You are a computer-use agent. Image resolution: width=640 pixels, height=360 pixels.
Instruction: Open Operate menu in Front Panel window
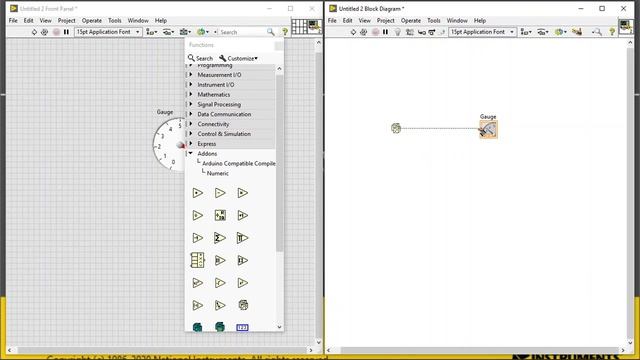[x=92, y=20]
